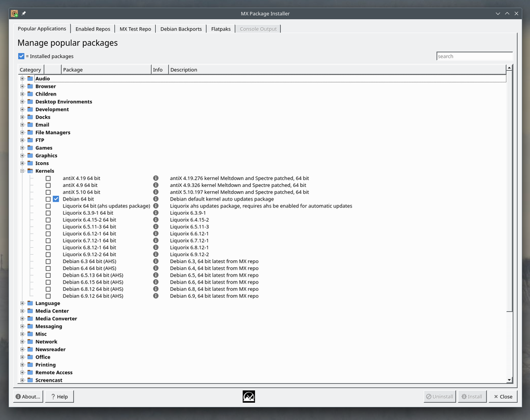View info icon for Liquorix 6.5.11-3
Viewport: 530px width, 420px height.
(x=155, y=227)
